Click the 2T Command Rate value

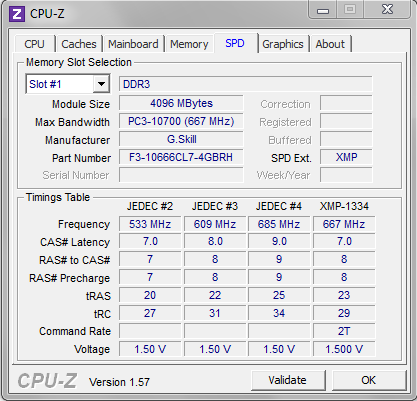point(344,331)
